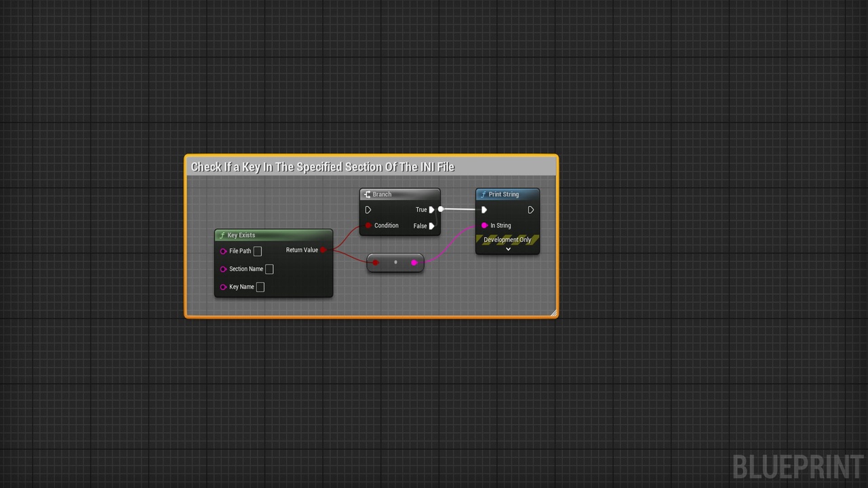Click conversion node string output pin
The width and height of the screenshot is (868, 488).
[414, 263]
